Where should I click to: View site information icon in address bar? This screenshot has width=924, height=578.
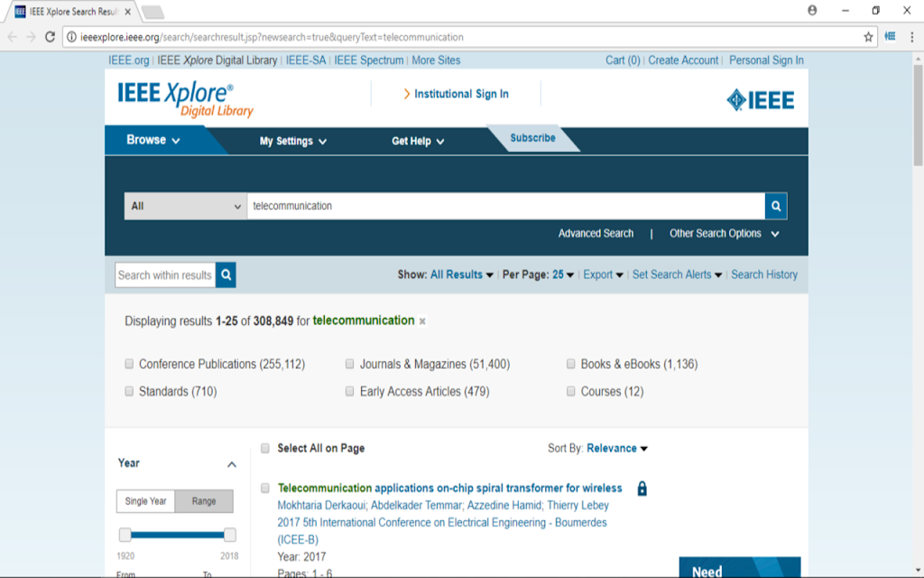71,37
